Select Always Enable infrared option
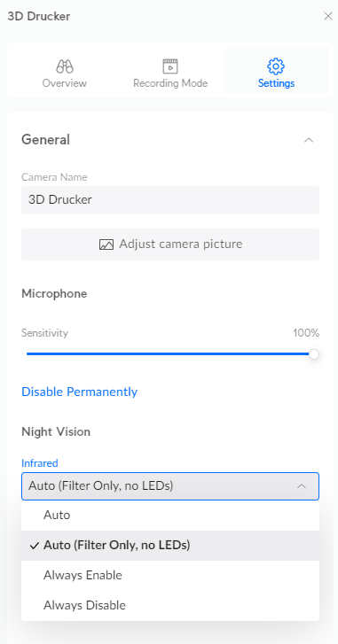Viewport: 338px width, 644px height. click(x=170, y=576)
